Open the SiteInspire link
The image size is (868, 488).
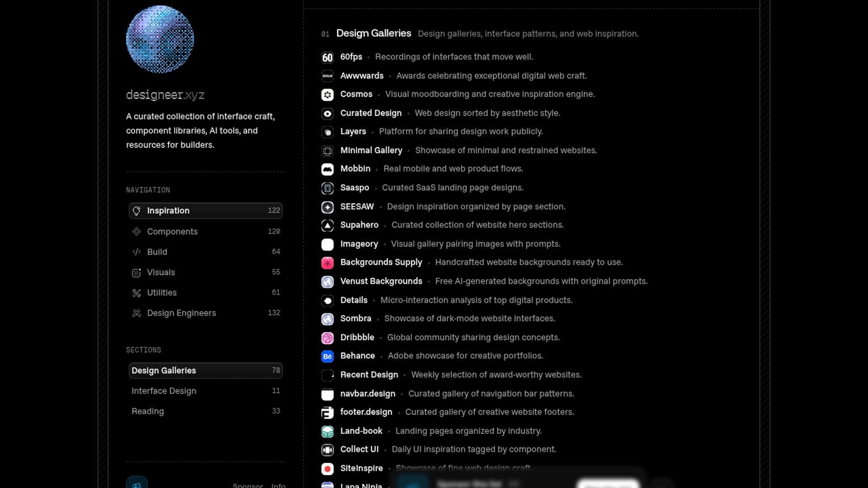(362, 469)
